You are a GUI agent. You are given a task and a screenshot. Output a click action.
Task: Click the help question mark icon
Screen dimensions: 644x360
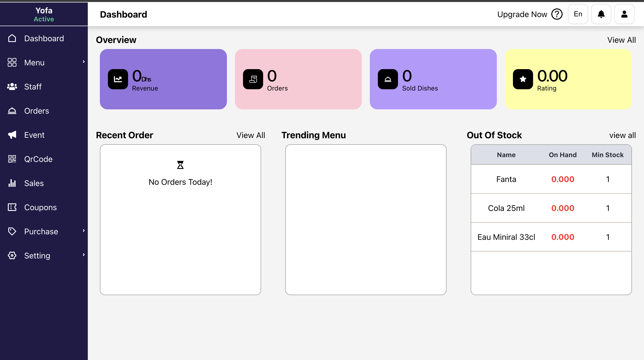557,14
